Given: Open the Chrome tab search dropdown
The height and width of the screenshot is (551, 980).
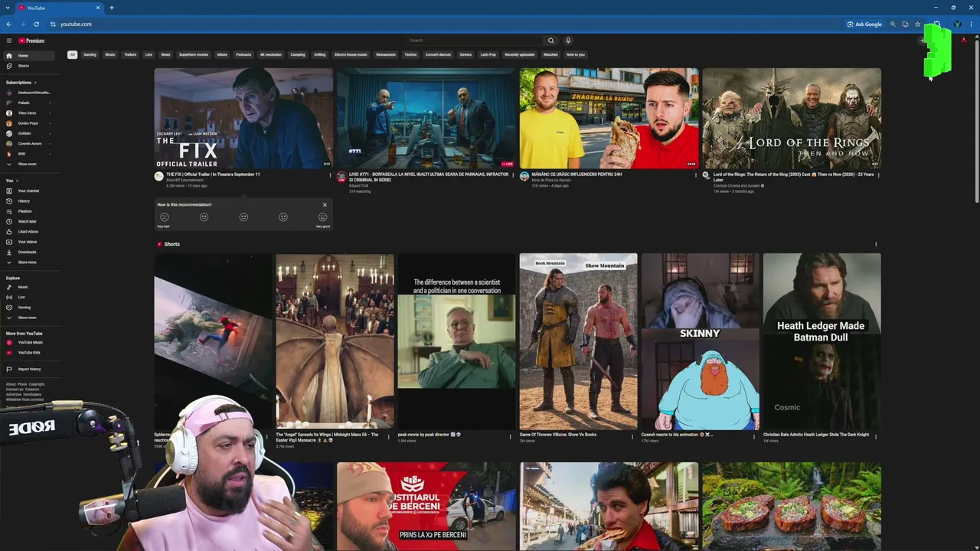Looking at the screenshot, I should tap(8, 8).
